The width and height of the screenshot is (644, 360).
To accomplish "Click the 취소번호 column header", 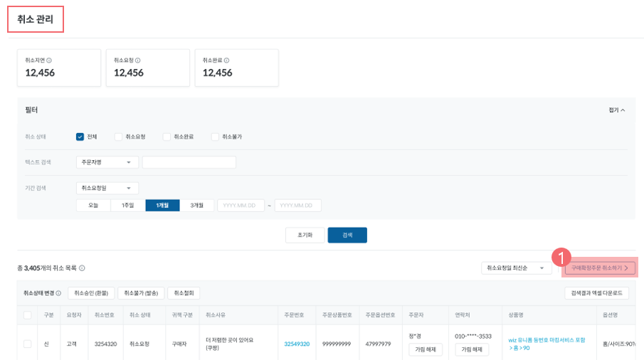I will (x=105, y=315).
